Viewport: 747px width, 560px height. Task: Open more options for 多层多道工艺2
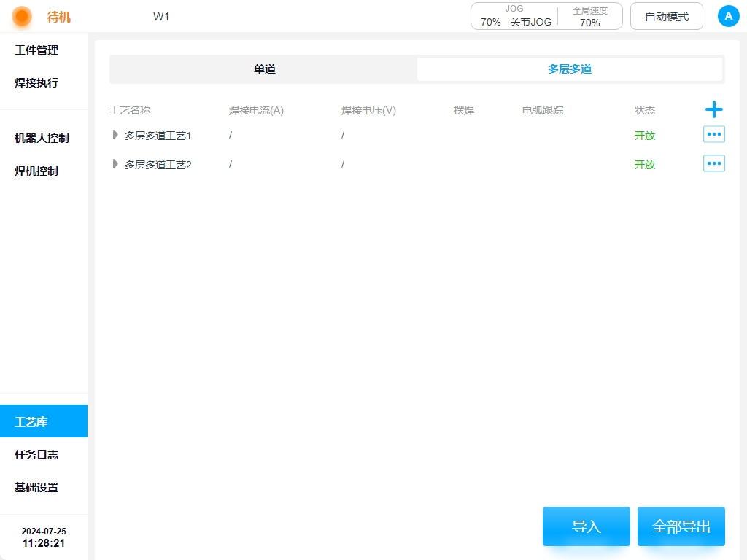[x=713, y=163]
